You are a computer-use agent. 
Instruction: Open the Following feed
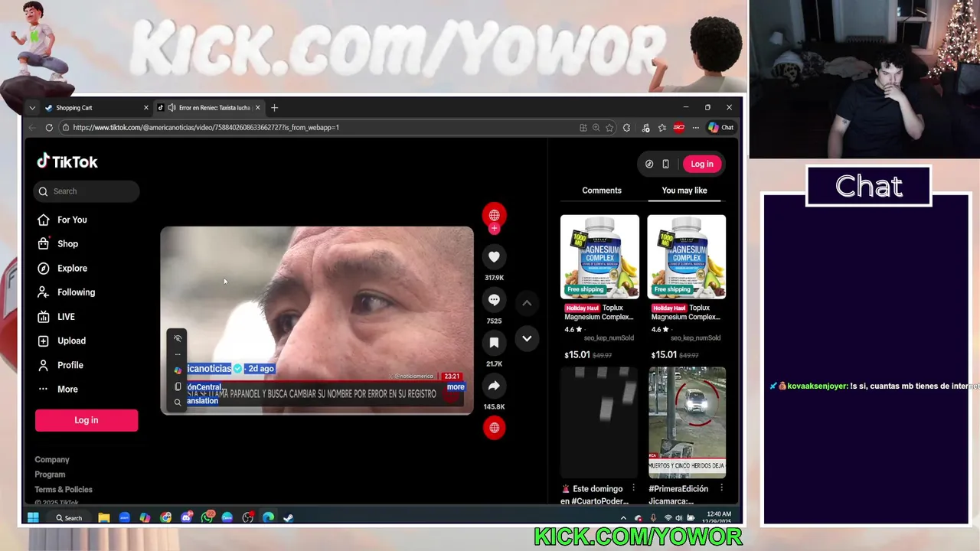pyautogui.click(x=67, y=292)
